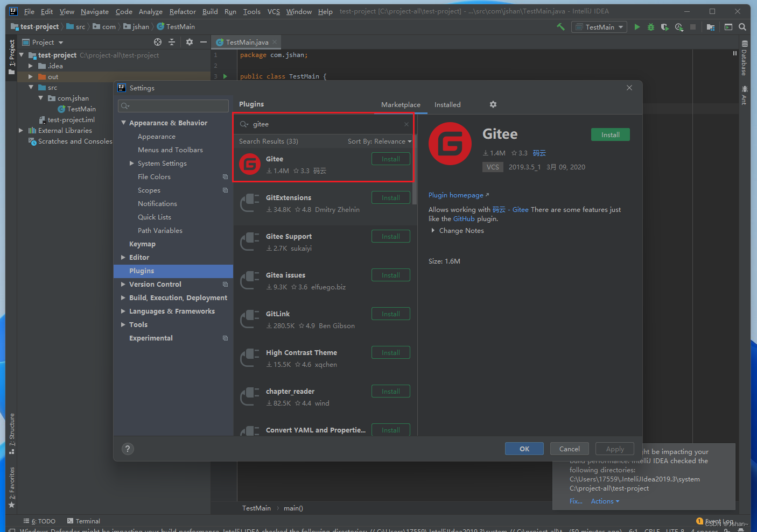This screenshot has height=532, width=757.
Task: Click the Gitee plugin icon in search results
Action: pyautogui.click(x=250, y=164)
